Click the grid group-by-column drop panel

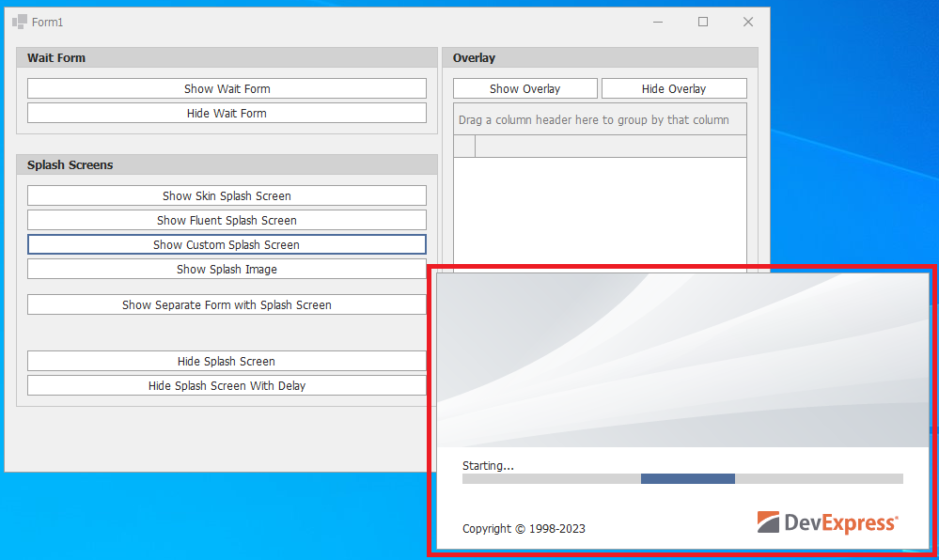pyautogui.click(x=600, y=119)
